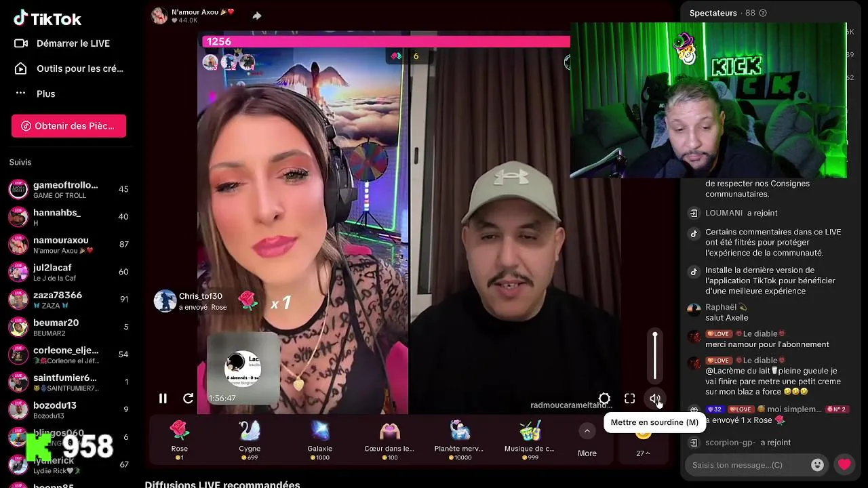Click the Spectateurs info icon
The width and height of the screenshot is (868, 488).
[x=763, y=13]
